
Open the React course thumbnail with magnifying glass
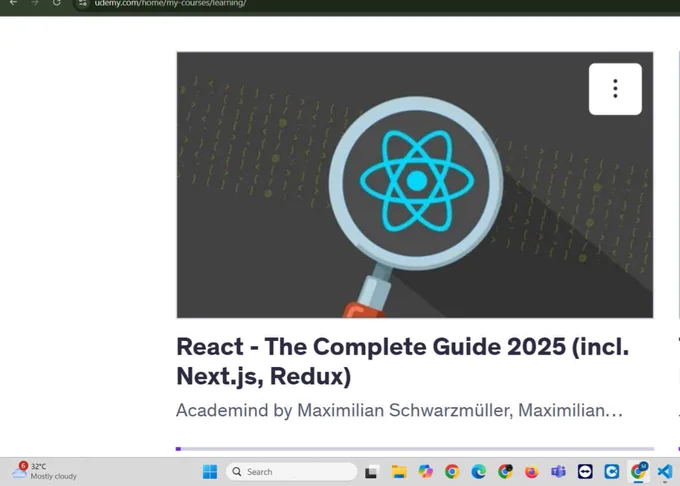pos(415,185)
